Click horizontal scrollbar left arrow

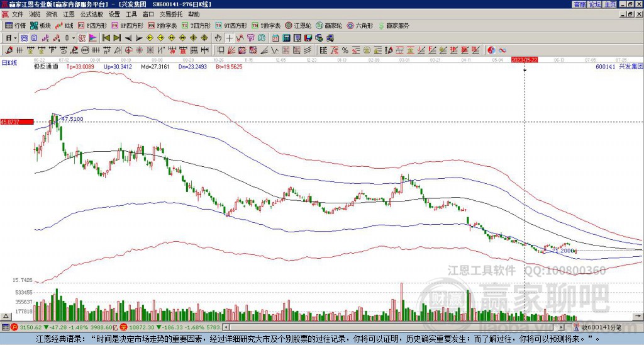[225, 327]
